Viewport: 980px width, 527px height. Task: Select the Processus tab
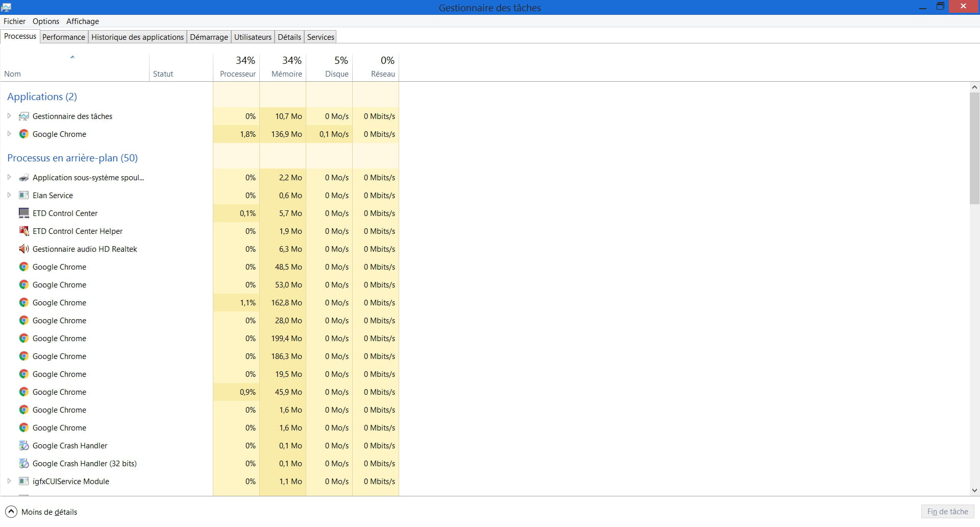(x=20, y=36)
